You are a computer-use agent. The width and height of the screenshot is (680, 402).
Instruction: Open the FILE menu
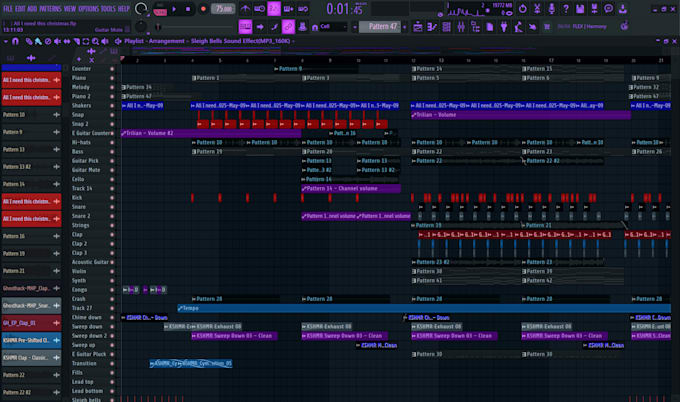[x=8, y=8]
